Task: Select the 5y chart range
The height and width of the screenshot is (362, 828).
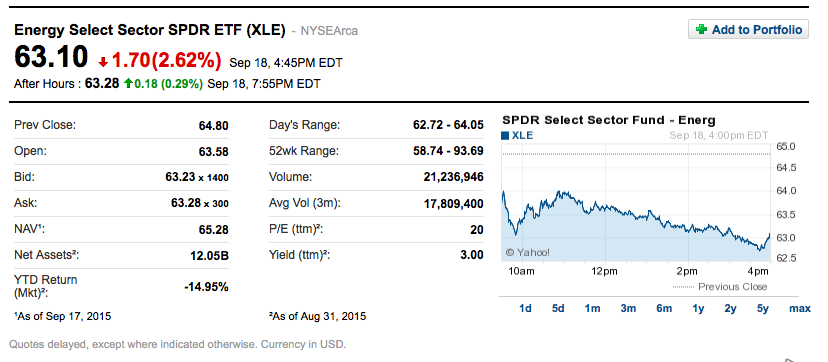Action: [763, 309]
